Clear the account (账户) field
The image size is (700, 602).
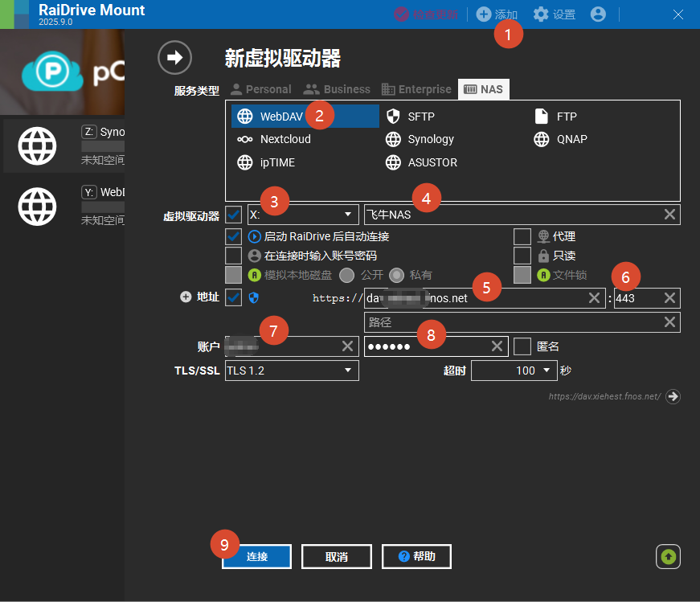pos(347,346)
